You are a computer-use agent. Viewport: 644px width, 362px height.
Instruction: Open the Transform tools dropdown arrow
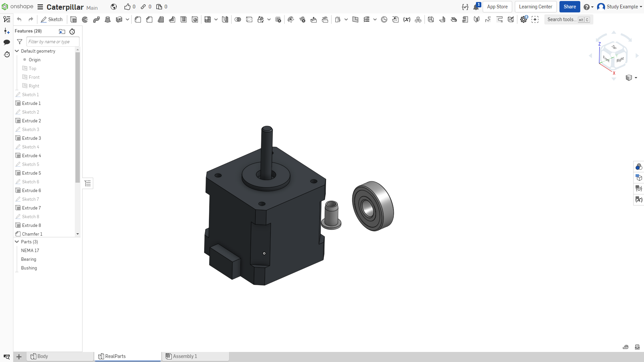point(269,19)
